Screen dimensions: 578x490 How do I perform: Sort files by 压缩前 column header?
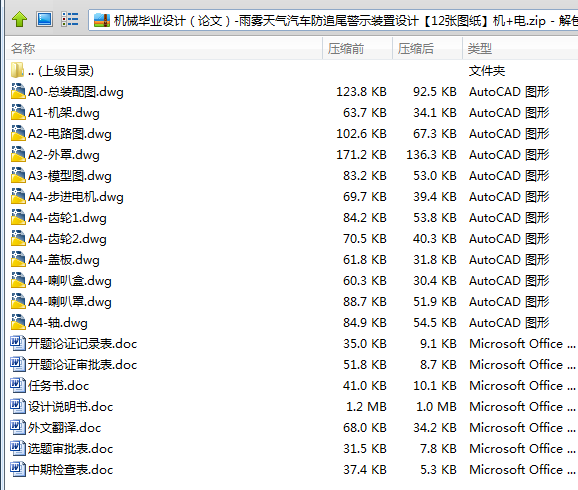tap(357, 48)
